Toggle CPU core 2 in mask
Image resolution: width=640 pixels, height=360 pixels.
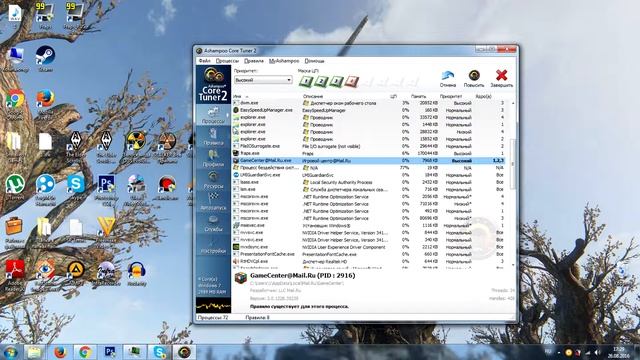coord(321,81)
